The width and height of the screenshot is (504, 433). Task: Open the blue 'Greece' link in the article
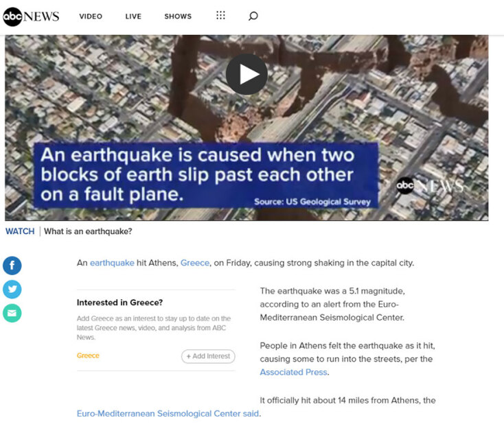[194, 263]
